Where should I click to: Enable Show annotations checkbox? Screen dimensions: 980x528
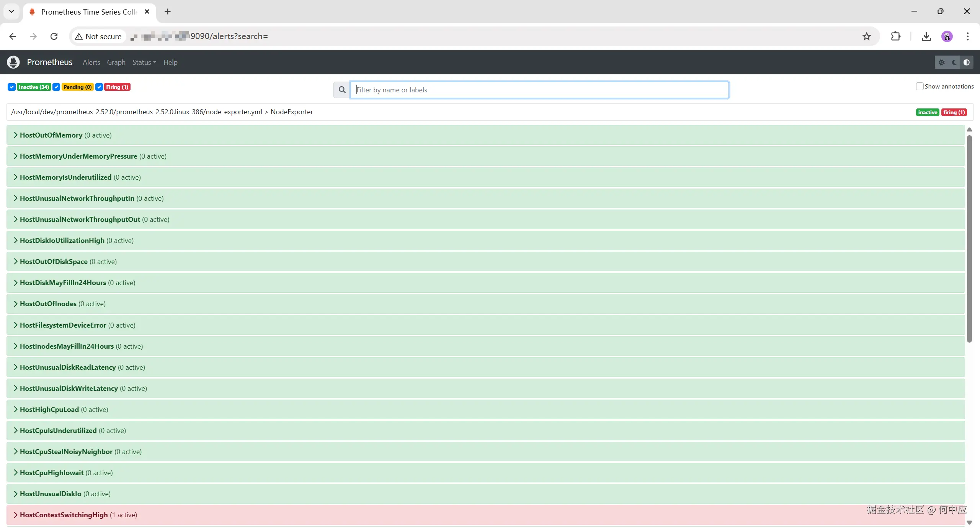click(920, 86)
